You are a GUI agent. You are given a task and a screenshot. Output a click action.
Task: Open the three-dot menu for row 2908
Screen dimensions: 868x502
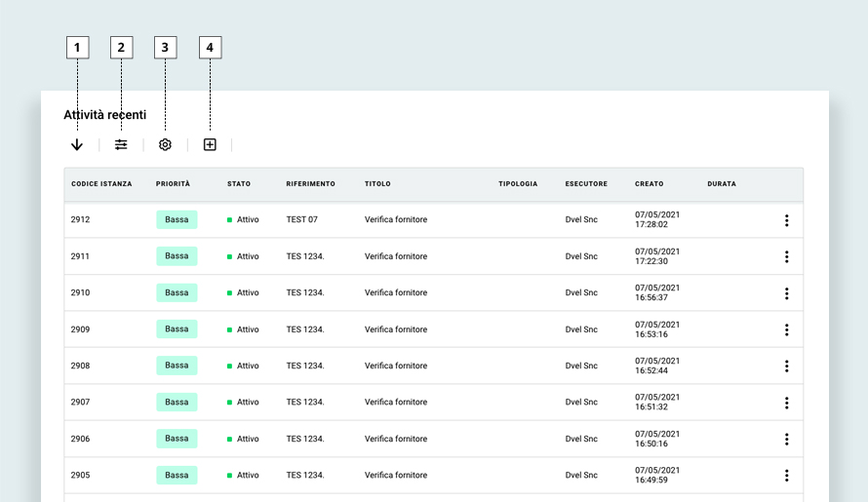click(787, 366)
